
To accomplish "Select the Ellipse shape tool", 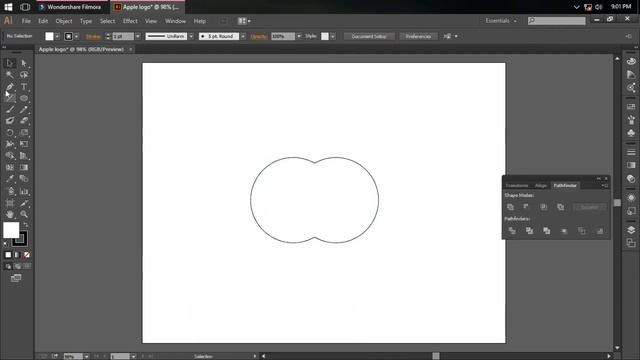I will (x=24, y=98).
